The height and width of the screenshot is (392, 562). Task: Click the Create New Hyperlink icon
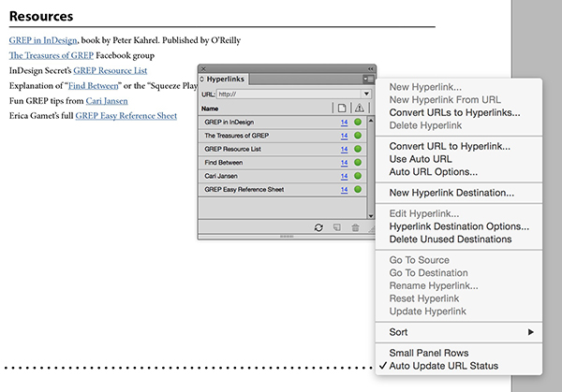pyautogui.click(x=336, y=227)
